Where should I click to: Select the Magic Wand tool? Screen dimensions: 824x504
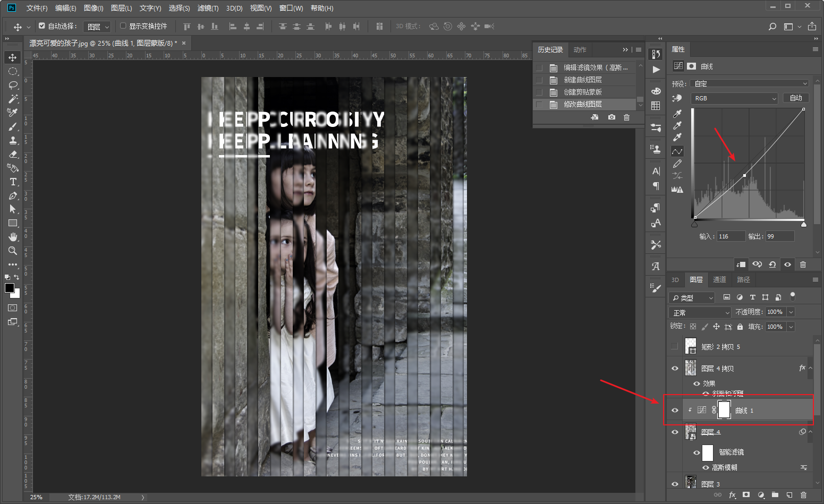(x=13, y=99)
